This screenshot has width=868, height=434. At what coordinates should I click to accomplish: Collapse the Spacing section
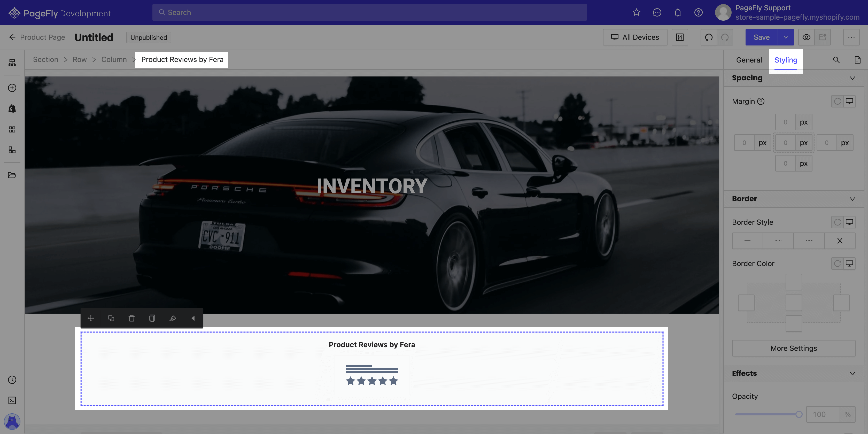tap(852, 78)
